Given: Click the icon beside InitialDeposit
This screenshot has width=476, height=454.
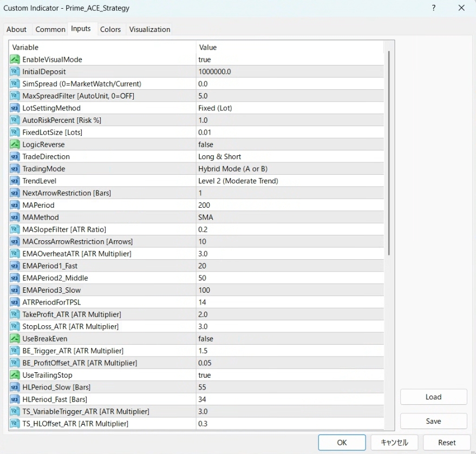Looking at the screenshot, I should click(15, 71).
